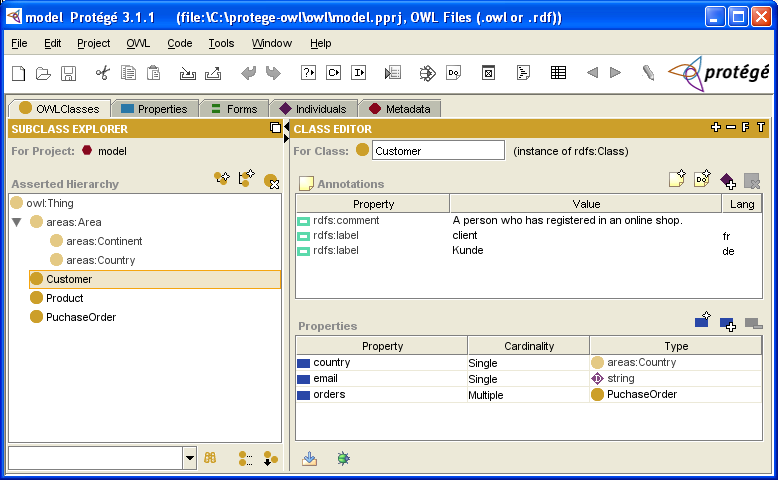Click the green bug icon at bottom
Viewport: 778px width, 480px height.
343,458
